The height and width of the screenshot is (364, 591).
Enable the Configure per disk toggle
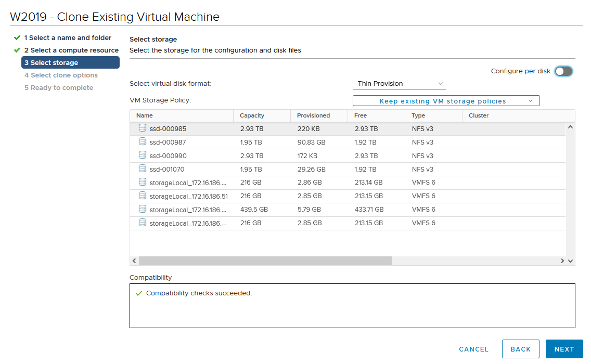point(563,71)
